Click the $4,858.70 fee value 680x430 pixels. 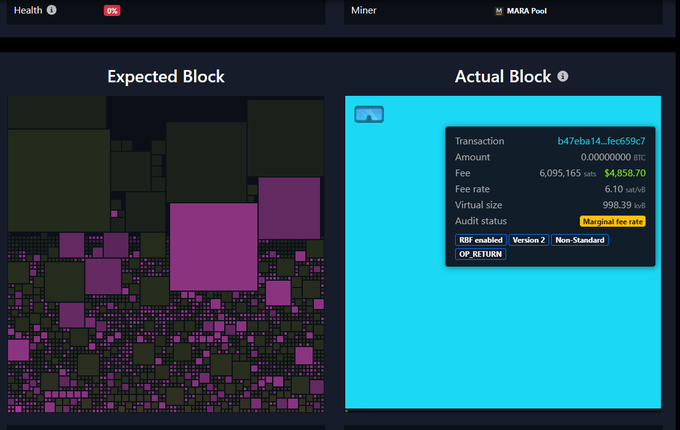tap(625, 173)
